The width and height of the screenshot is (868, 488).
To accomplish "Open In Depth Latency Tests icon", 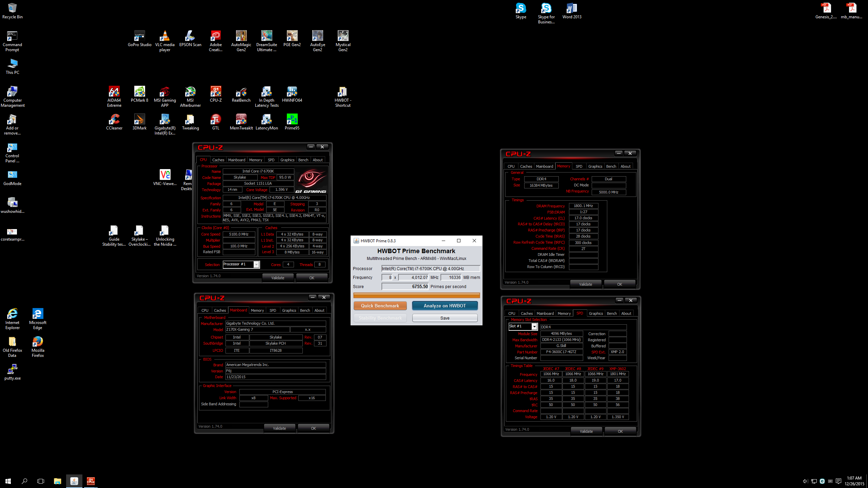I will [267, 96].
